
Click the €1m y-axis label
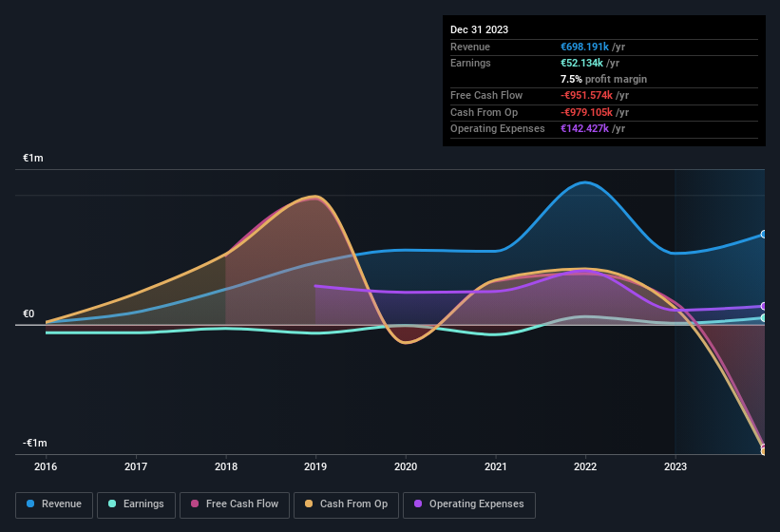(x=33, y=158)
